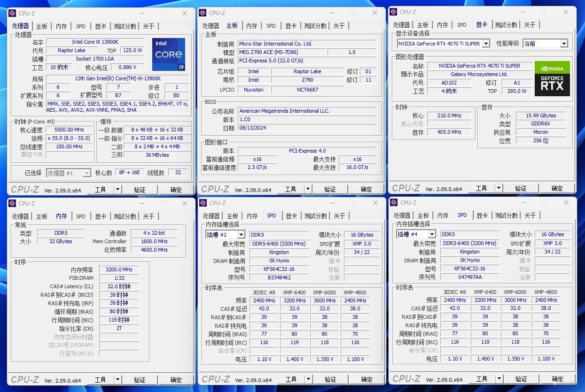Click 工具 button in the processor window
This screenshot has width=585, height=392.
click(101, 190)
